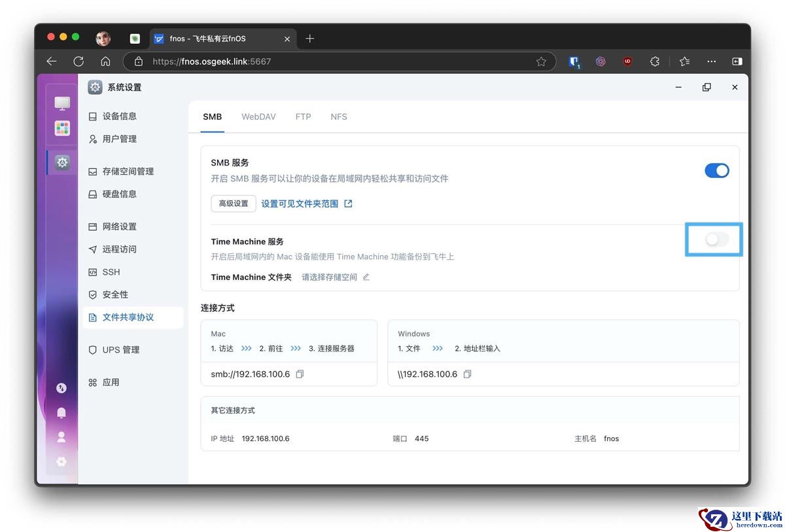The image size is (785, 532).
Task: Edit Time Machine folder pencil icon
Action: point(366,277)
